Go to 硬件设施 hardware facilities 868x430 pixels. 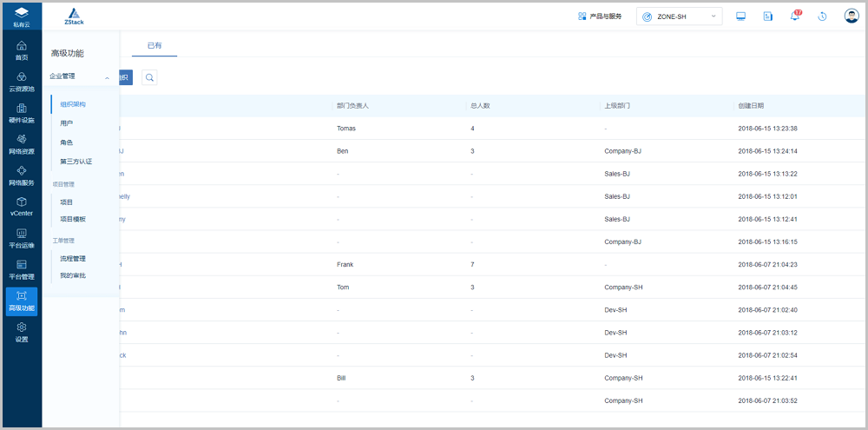[21, 114]
